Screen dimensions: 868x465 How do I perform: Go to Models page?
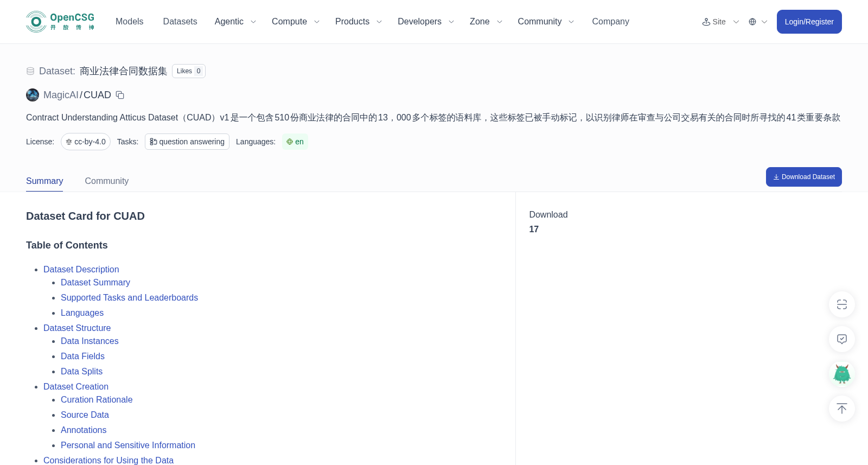click(x=130, y=22)
